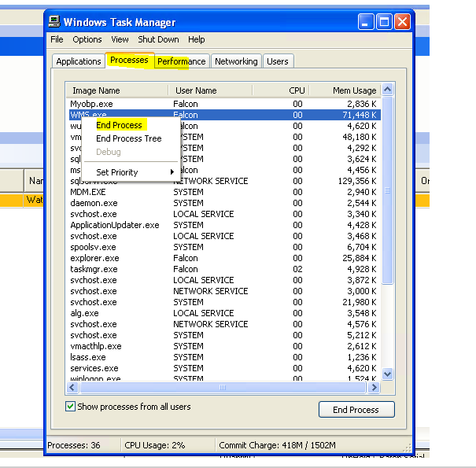476x468 pixels.
Task: Click the 129,356 K memory value
Action: click(357, 181)
